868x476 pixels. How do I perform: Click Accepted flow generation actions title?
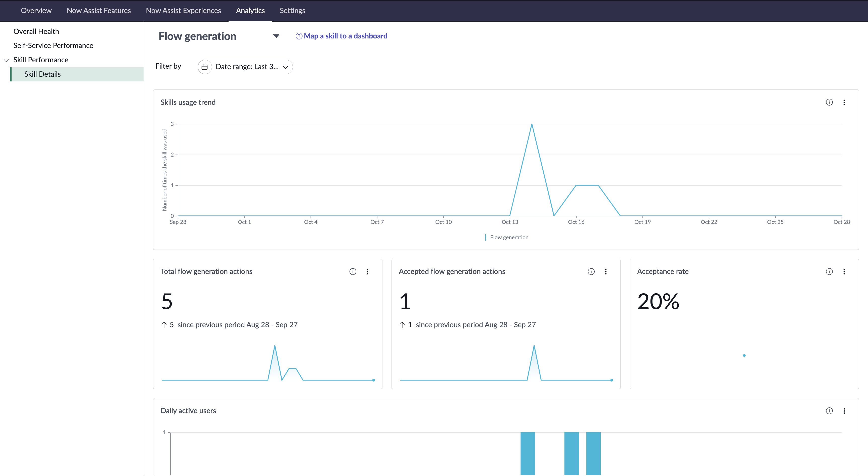[x=452, y=271]
